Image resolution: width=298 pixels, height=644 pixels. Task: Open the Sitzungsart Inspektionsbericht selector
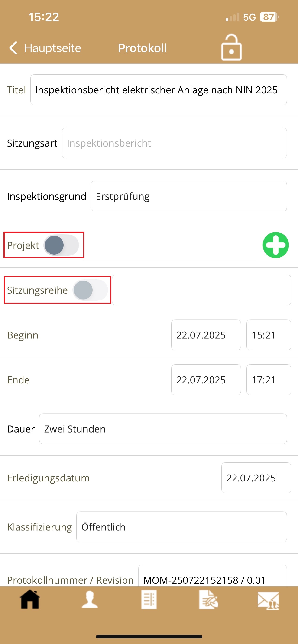[174, 143]
